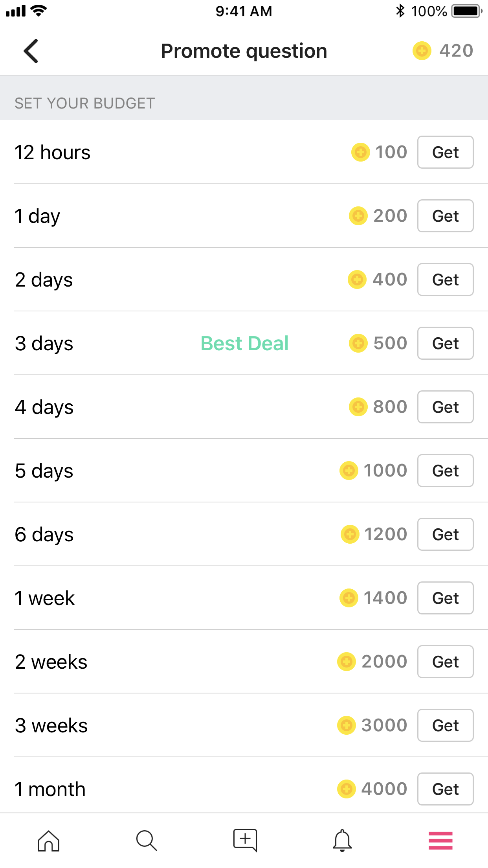Select the 5 days row label
488x868 pixels.
(x=44, y=471)
